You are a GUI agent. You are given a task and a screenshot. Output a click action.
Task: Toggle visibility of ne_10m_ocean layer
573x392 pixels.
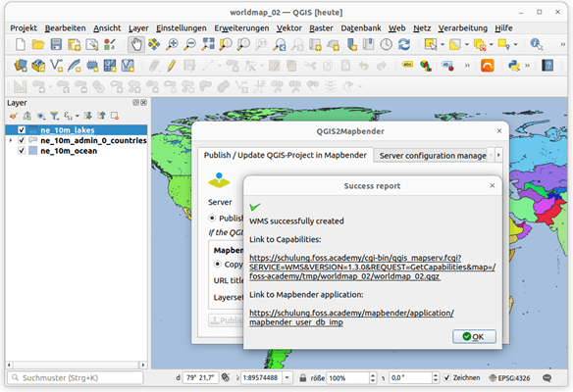point(22,151)
